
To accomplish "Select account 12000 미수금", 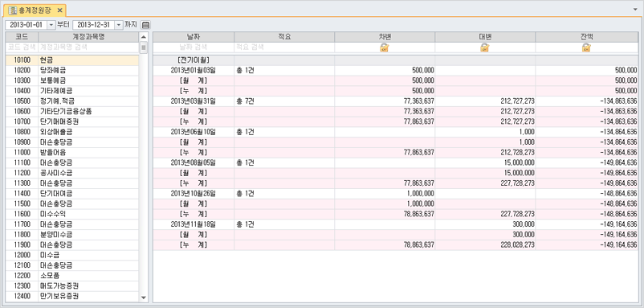I will pos(72,256).
